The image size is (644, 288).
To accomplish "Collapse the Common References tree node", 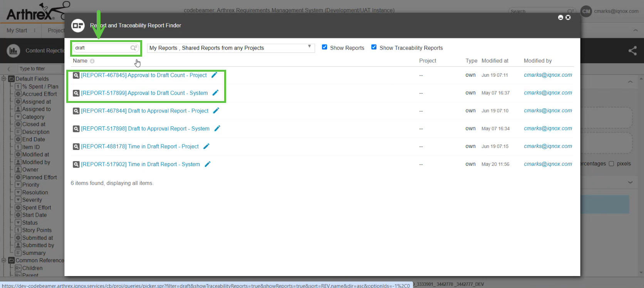I will click(x=3, y=260).
